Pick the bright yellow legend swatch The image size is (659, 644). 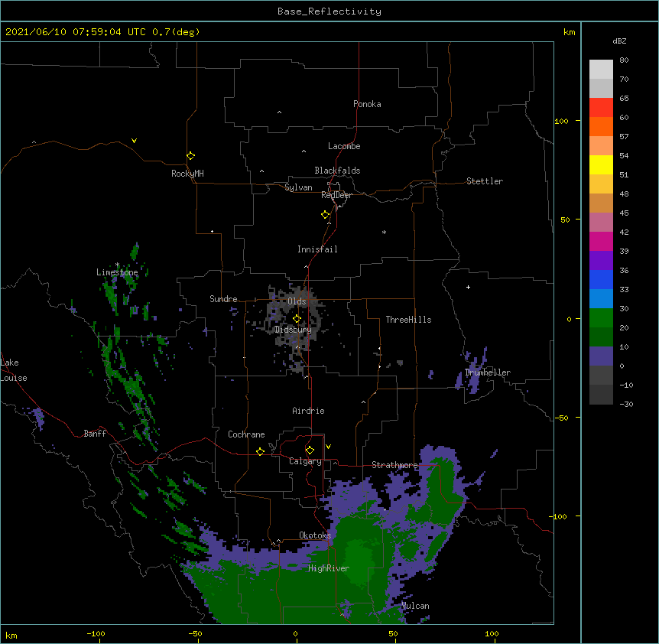pos(601,164)
